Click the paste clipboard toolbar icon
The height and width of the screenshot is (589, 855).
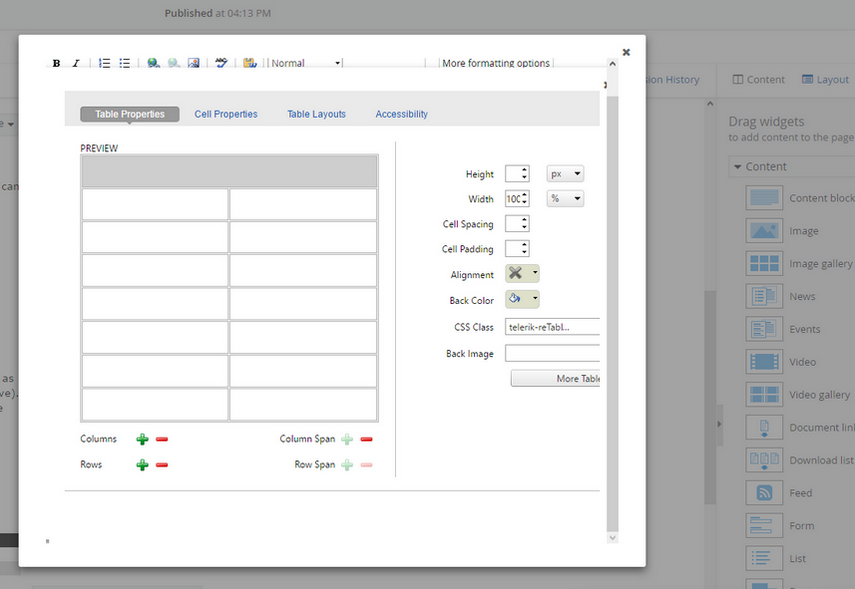tap(250, 63)
